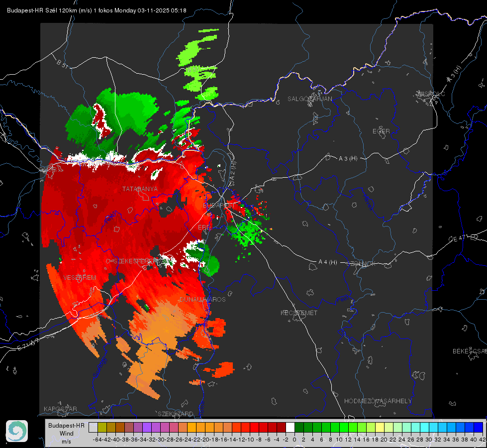This screenshot has width=487, height=448.
Task: Select the cyan swatch between 28 and 30
Action: point(424,428)
